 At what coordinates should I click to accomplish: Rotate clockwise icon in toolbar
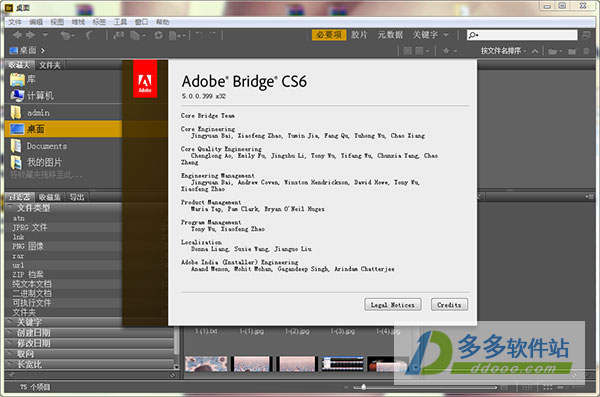pyautogui.click(x=212, y=36)
